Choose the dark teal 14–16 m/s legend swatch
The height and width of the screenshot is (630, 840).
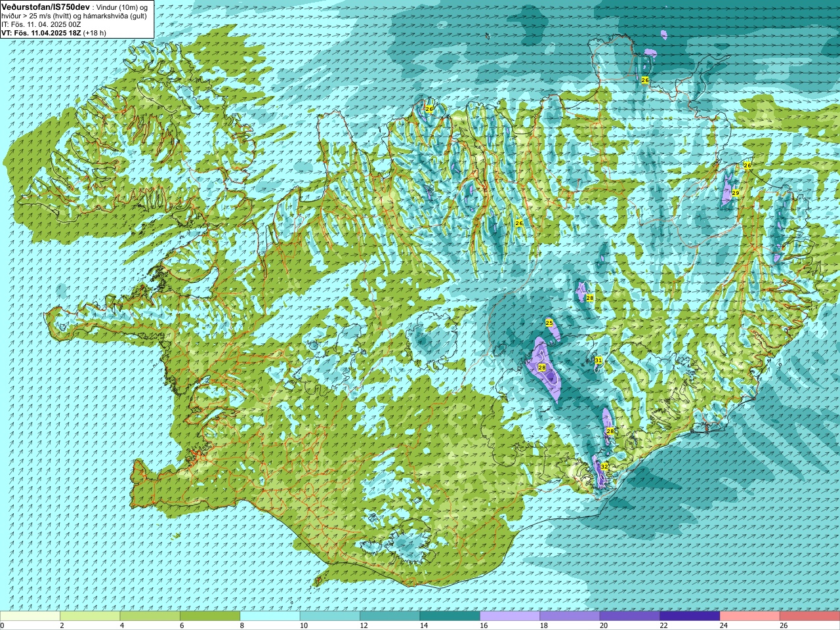click(450, 616)
